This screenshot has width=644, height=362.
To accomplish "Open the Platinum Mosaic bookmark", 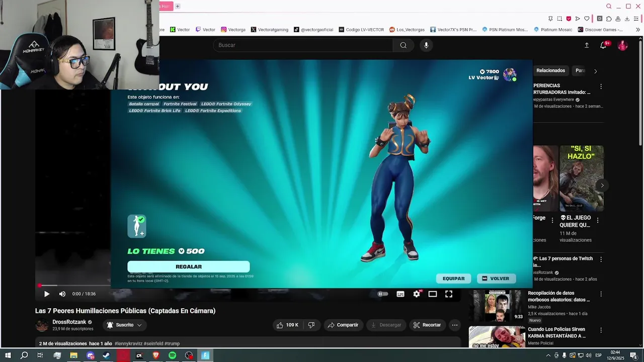I will click(x=553, y=30).
